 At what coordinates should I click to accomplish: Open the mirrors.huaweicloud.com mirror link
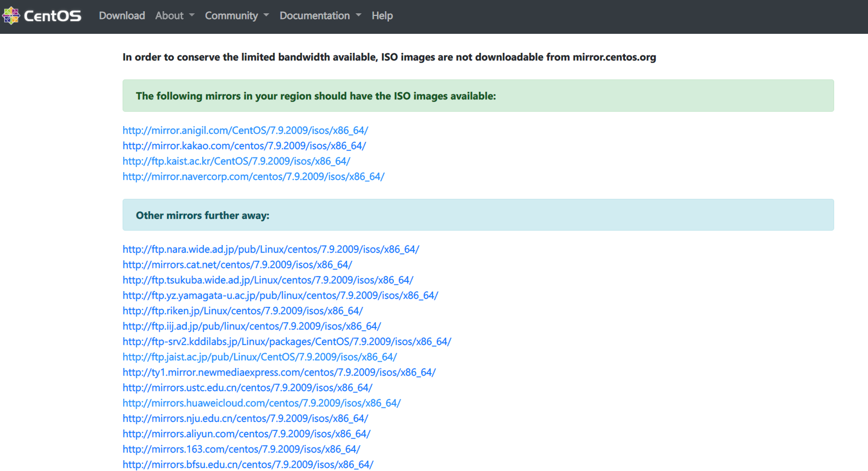pyautogui.click(x=262, y=403)
